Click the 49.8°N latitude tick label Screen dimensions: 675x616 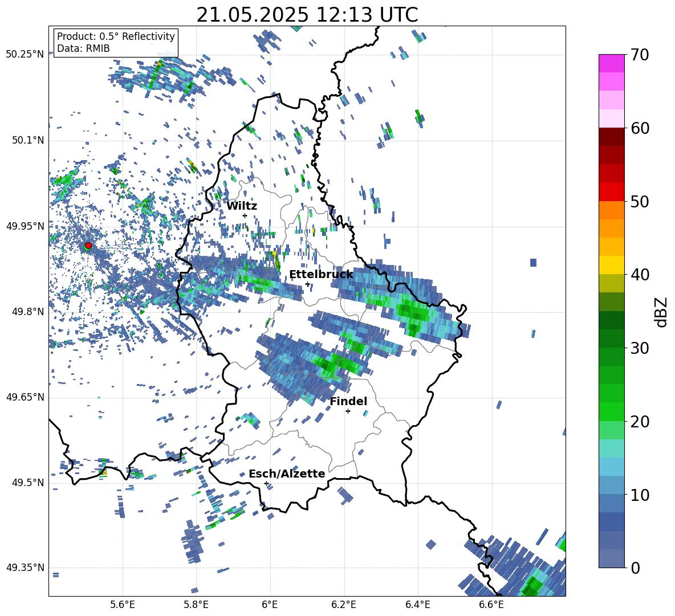pyautogui.click(x=27, y=312)
